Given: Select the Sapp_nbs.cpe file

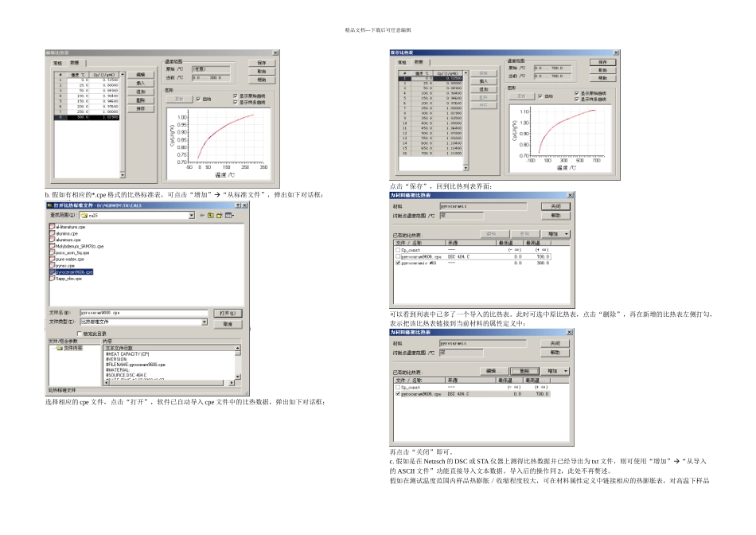Looking at the screenshot, I should pos(66,279).
